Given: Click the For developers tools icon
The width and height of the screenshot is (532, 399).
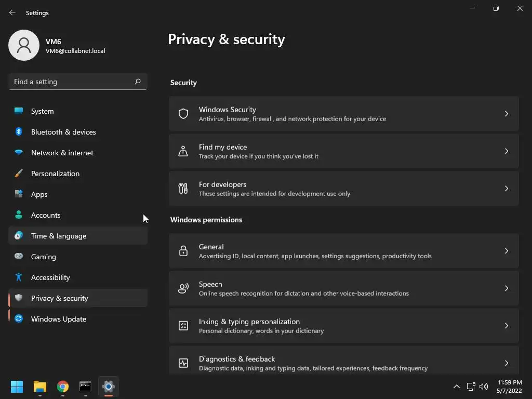Looking at the screenshot, I should pos(183,189).
